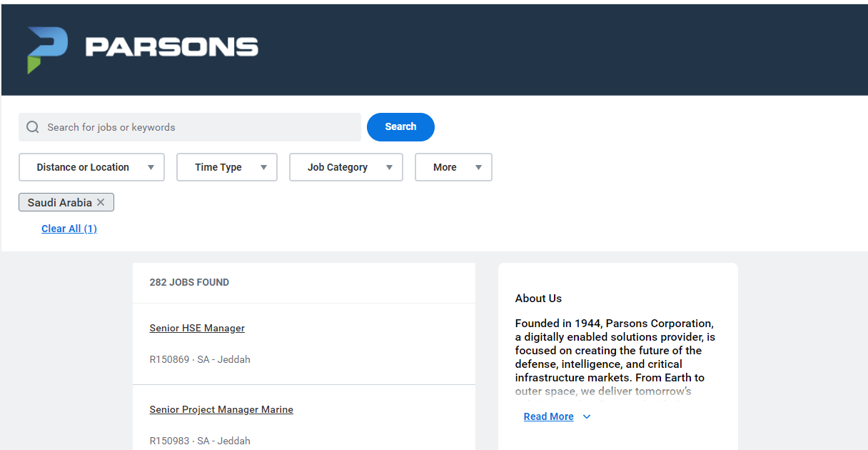Click the blue Search button
Screen dimensions: 868x450
click(400, 127)
